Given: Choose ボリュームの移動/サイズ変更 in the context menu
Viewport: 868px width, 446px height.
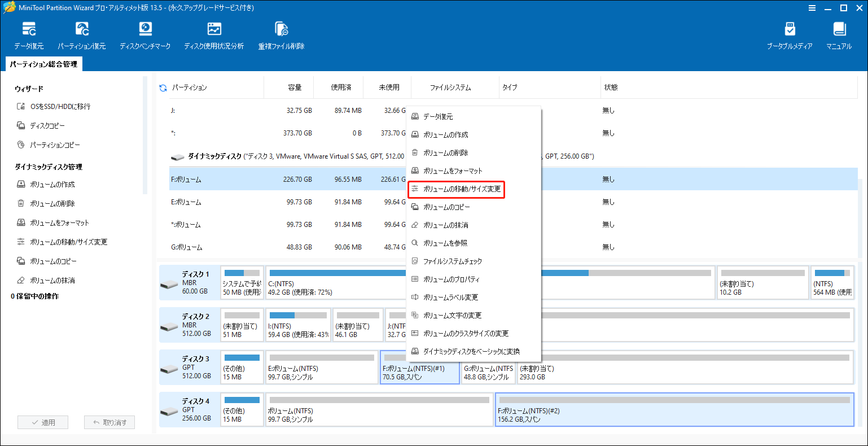Looking at the screenshot, I should 457,190.
